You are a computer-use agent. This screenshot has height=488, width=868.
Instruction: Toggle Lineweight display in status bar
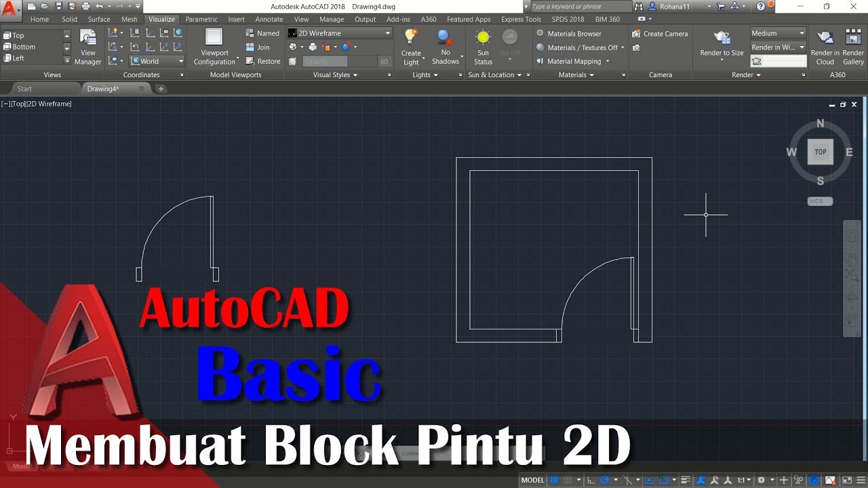pyautogui.click(x=686, y=480)
